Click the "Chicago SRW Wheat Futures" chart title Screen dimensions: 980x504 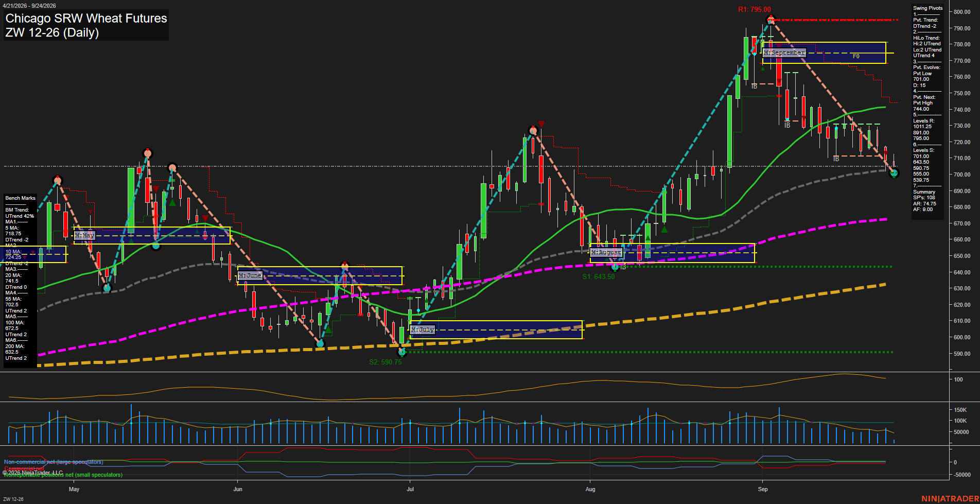pyautogui.click(x=86, y=19)
